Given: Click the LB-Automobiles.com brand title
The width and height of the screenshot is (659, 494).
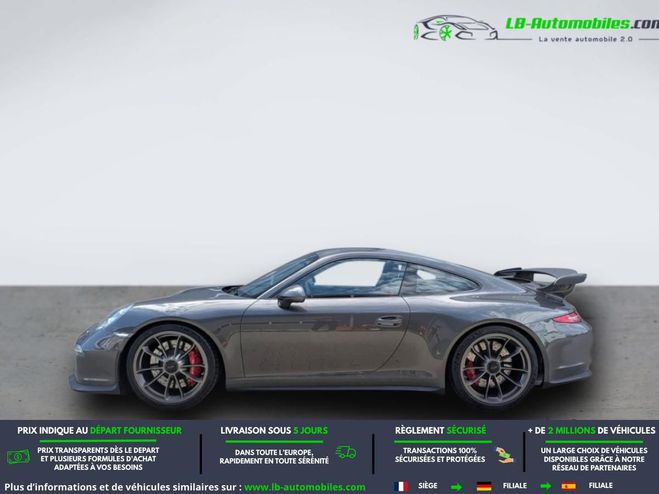Looking at the screenshot, I should [582, 24].
